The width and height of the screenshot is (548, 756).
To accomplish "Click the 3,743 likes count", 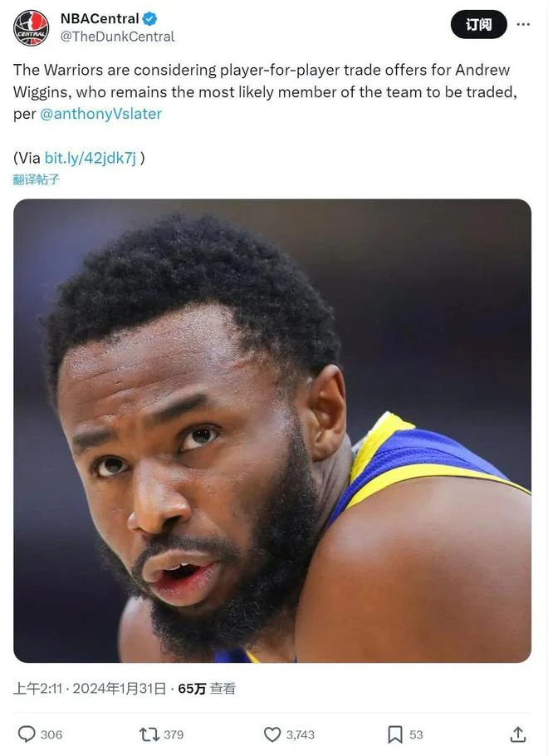I will tap(301, 734).
